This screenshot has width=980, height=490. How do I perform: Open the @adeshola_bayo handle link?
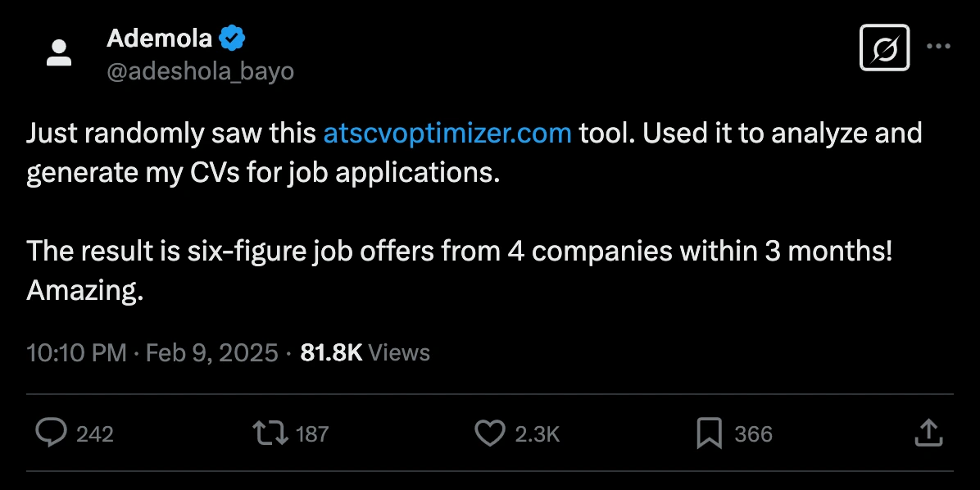(x=200, y=72)
